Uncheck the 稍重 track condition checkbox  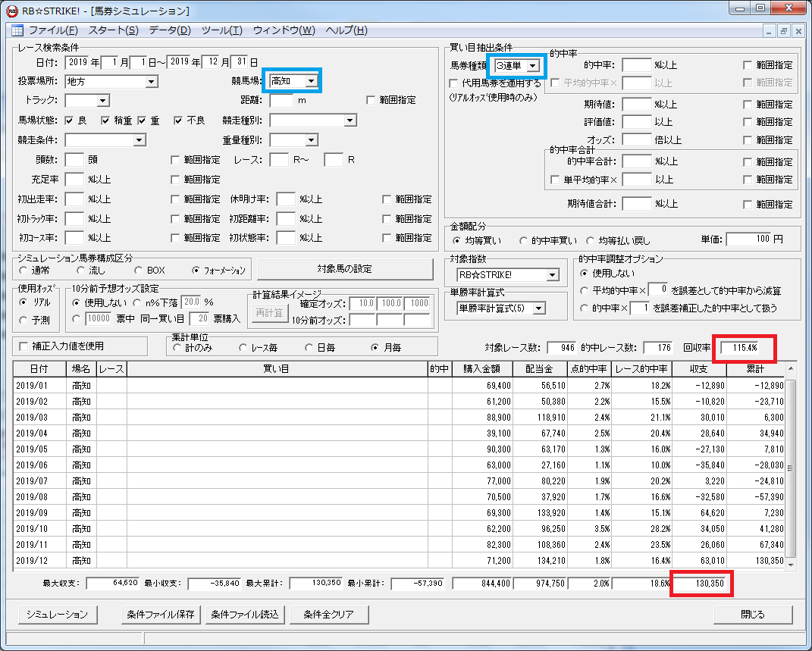105,120
